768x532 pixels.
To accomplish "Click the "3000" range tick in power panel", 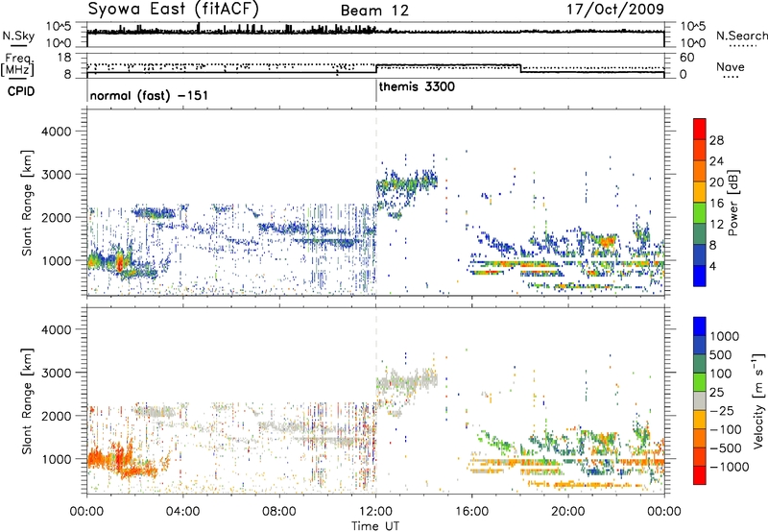I will coord(57,175).
